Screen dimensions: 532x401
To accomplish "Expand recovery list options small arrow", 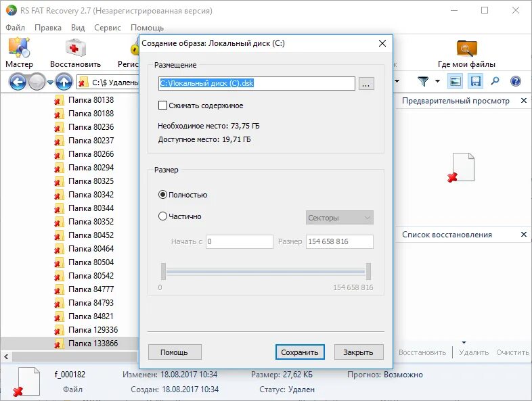I will pyautogui.click(x=464, y=342).
